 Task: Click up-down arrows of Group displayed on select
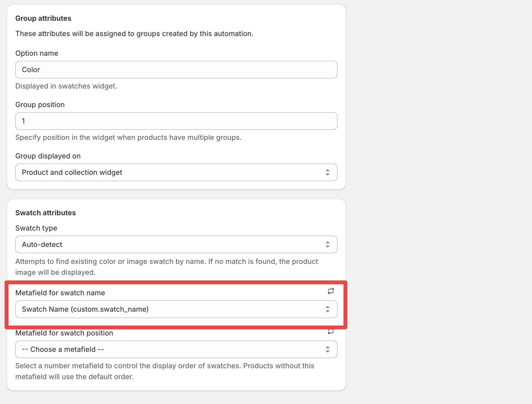point(327,172)
